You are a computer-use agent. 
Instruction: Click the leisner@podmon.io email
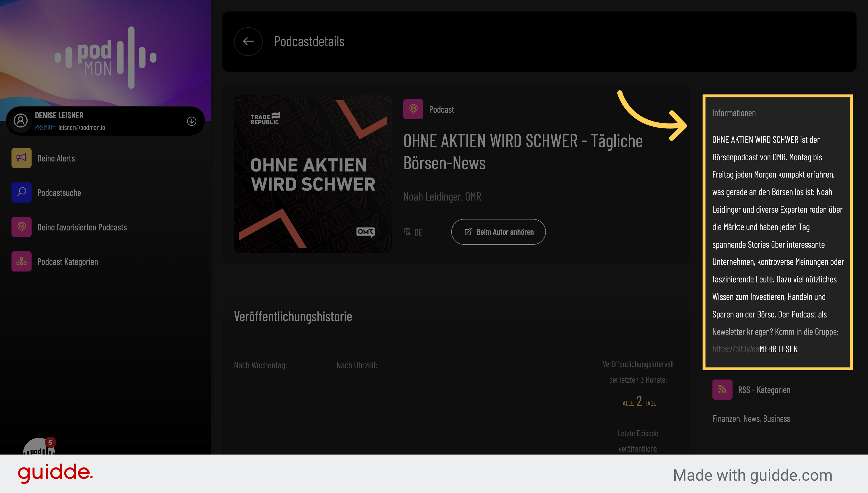coord(82,128)
